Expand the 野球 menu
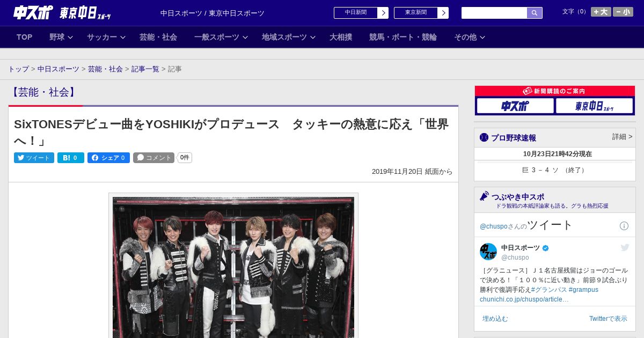 tap(61, 37)
